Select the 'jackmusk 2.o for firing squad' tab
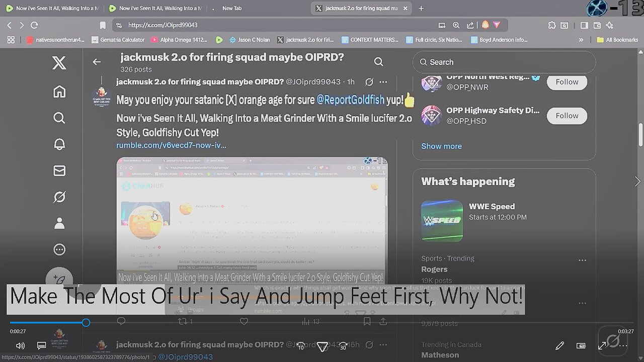 (x=361, y=8)
